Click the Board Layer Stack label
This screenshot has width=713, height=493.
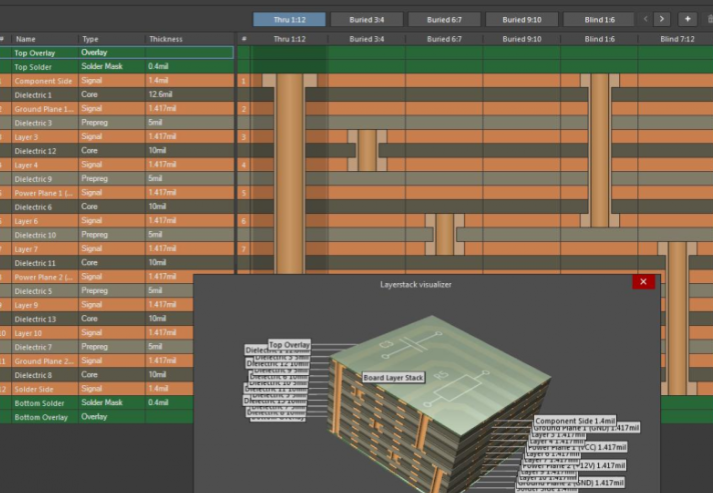pos(393,377)
